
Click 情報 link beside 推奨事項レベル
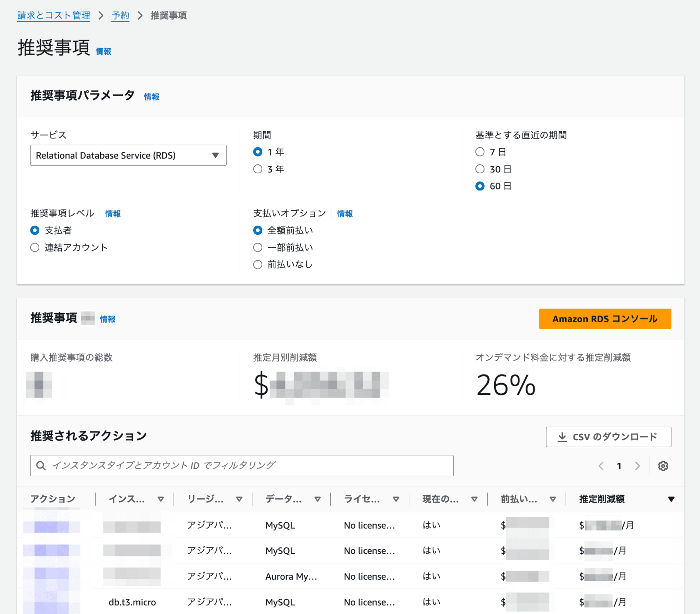(113, 214)
